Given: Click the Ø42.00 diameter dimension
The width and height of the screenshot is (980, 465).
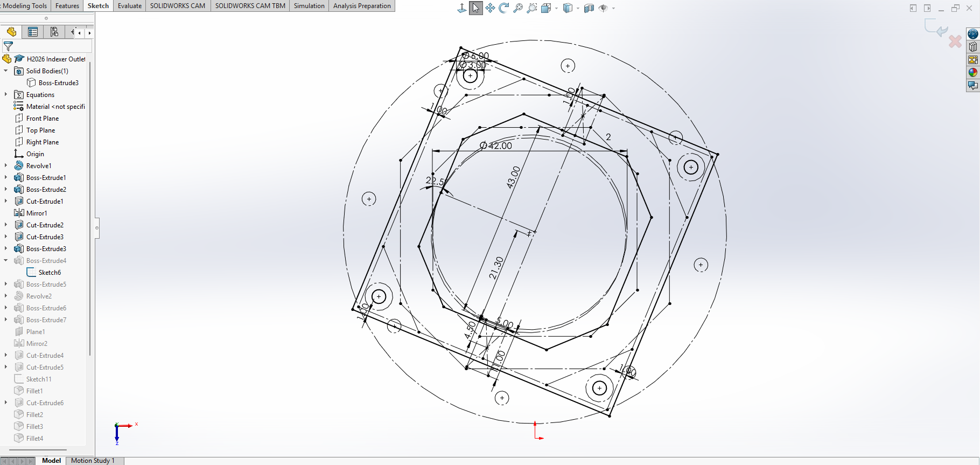Looking at the screenshot, I should tap(496, 145).
